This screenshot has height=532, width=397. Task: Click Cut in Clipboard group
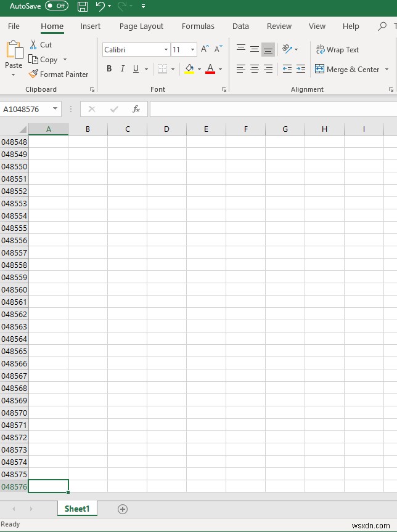pos(41,45)
